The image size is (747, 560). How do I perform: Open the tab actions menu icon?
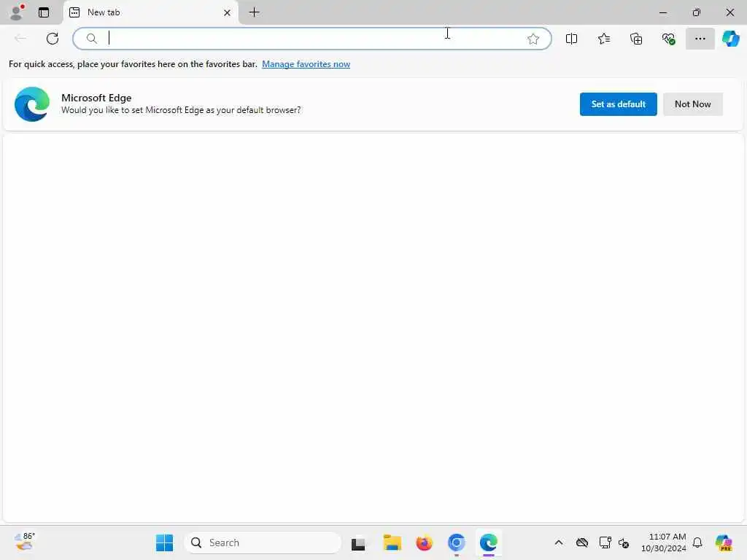coord(44,12)
